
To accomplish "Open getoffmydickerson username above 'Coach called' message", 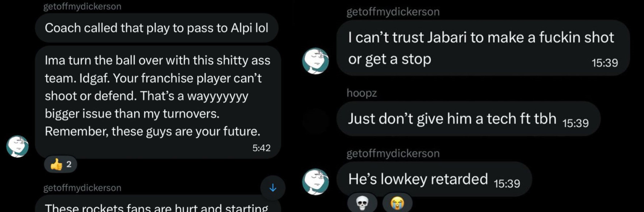I will point(82,6).
